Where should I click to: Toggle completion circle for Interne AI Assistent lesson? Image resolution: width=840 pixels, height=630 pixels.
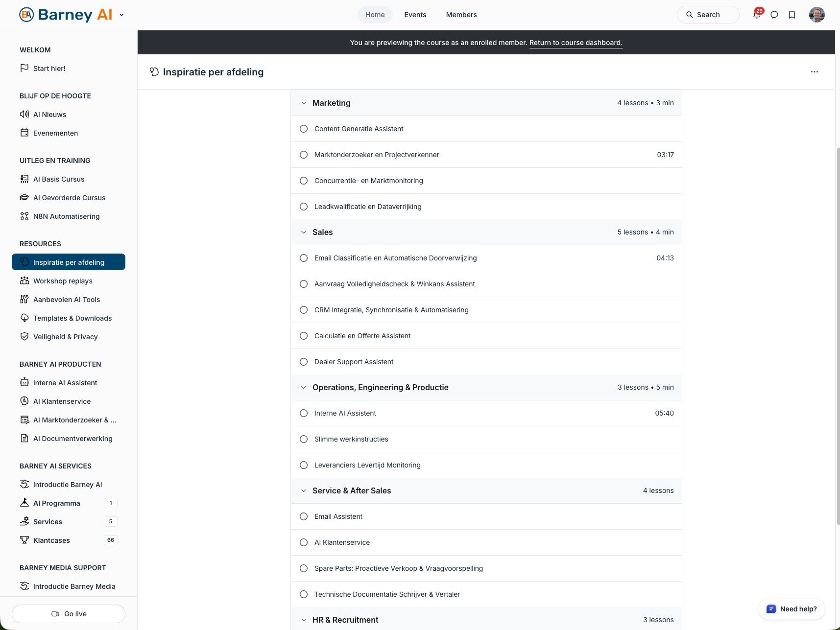click(304, 413)
